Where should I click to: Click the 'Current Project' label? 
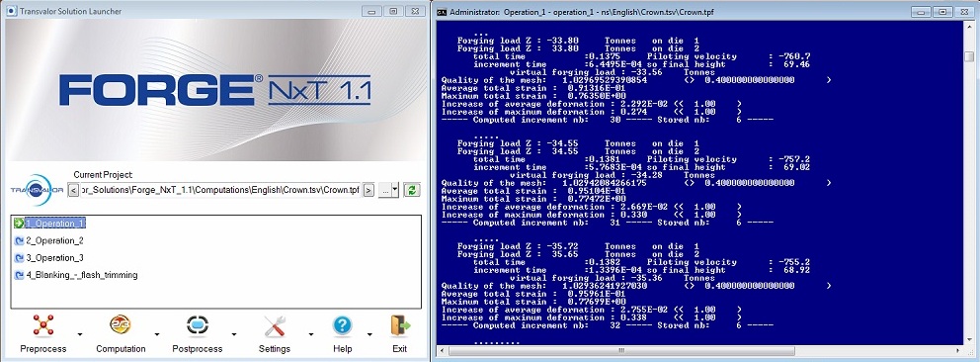pos(103,175)
